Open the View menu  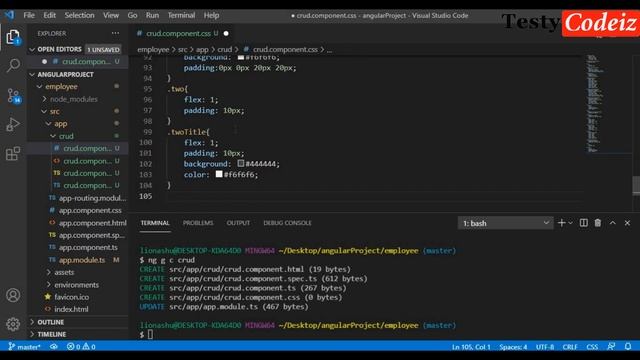coord(111,15)
